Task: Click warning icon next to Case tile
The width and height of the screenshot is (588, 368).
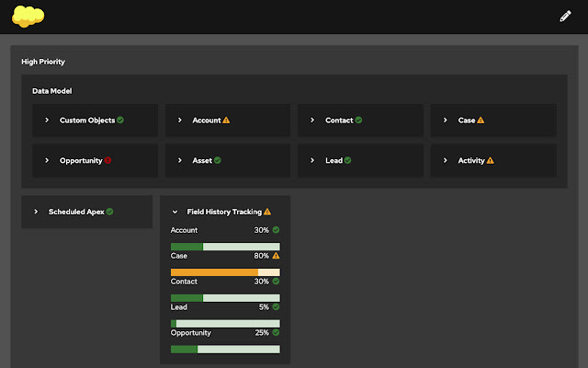Action: tap(481, 121)
